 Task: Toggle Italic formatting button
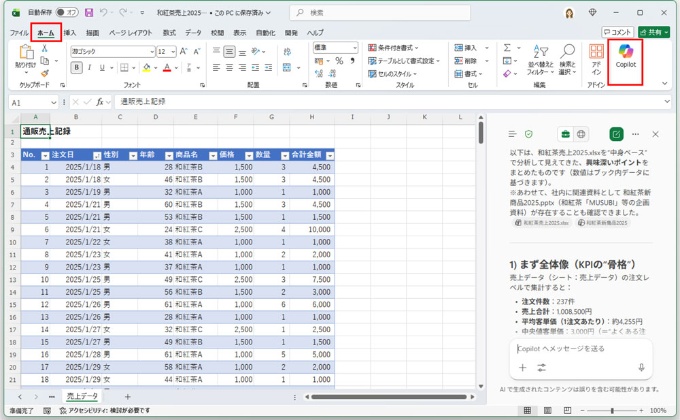pos(89,68)
